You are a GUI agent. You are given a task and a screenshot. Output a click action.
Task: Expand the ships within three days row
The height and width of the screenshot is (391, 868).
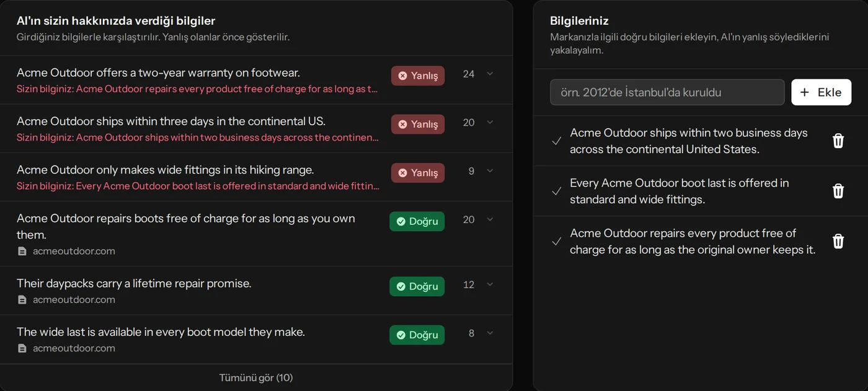coord(490,122)
